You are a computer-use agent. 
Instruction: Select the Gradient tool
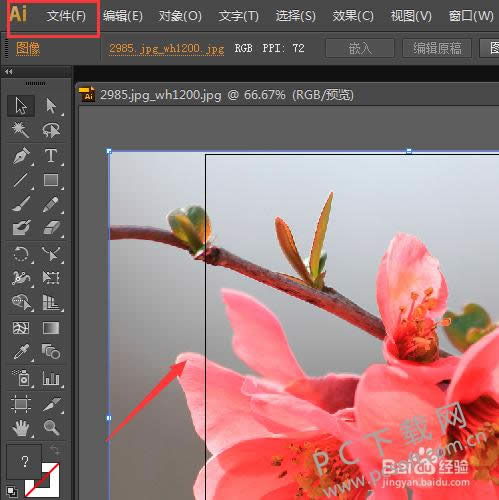(51, 328)
